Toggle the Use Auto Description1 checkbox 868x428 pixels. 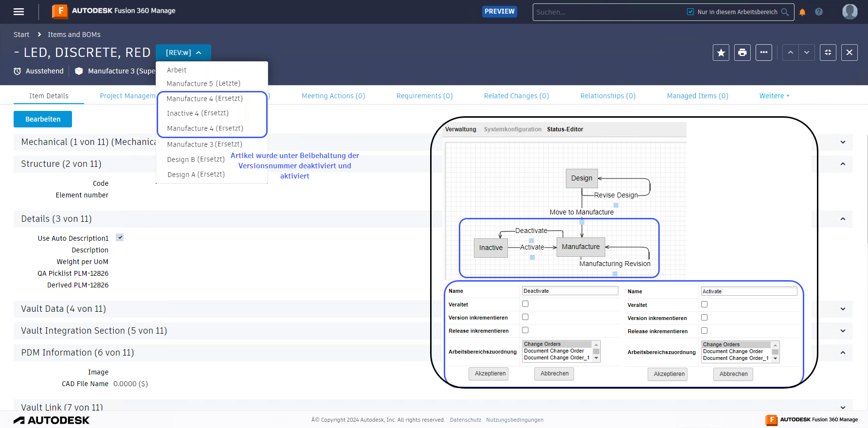click(x=120, y=237)
